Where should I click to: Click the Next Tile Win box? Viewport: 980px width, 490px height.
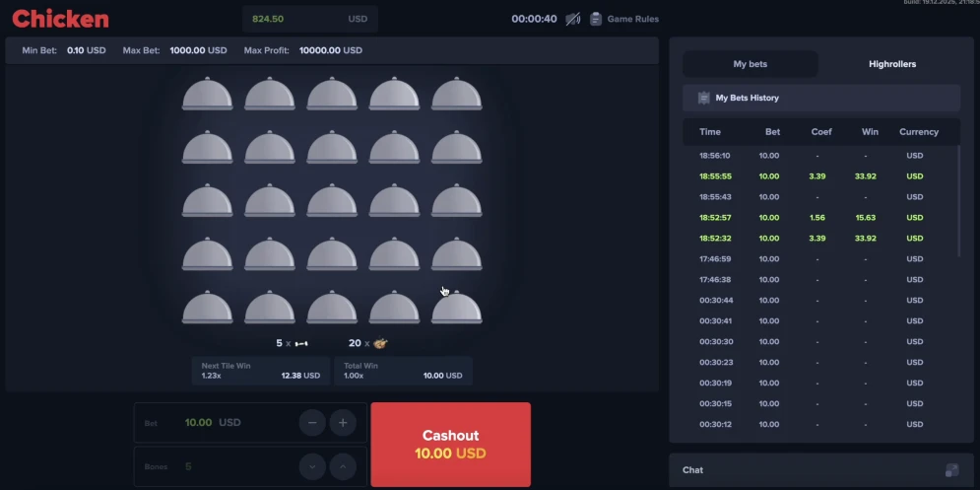click(x=261, y=371)
